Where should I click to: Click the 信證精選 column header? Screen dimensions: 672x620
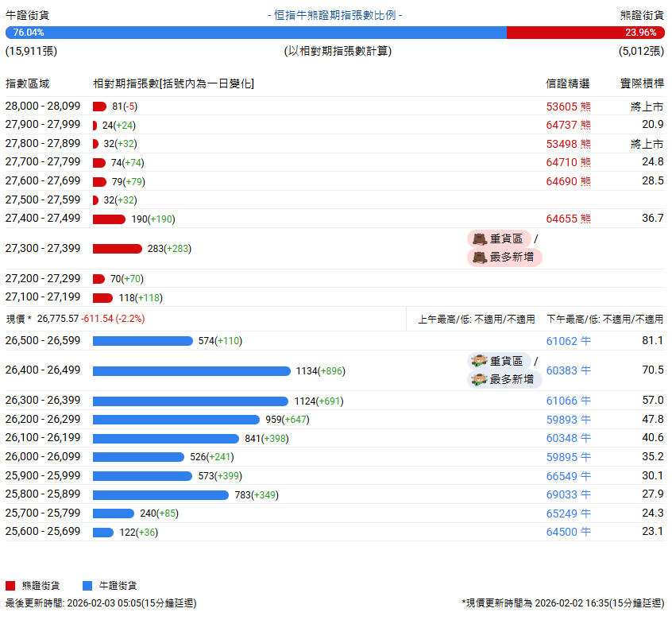click(x=568, y=83)
